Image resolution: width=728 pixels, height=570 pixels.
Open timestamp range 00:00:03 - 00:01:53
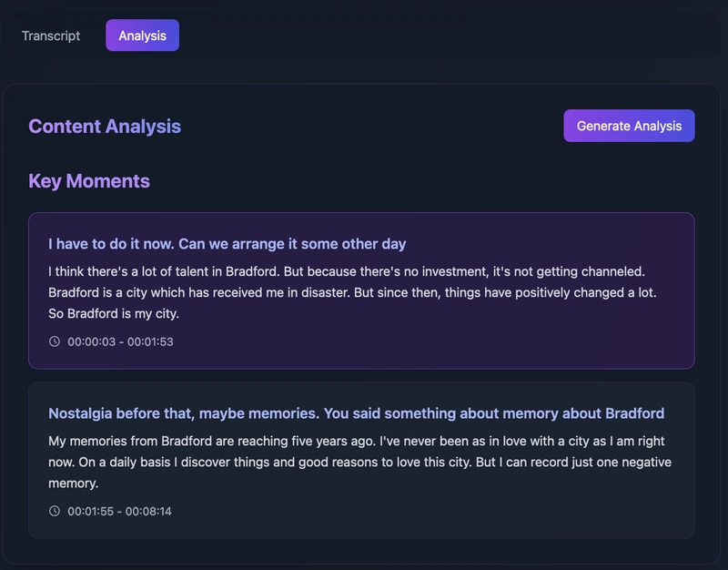click(120, 341)
